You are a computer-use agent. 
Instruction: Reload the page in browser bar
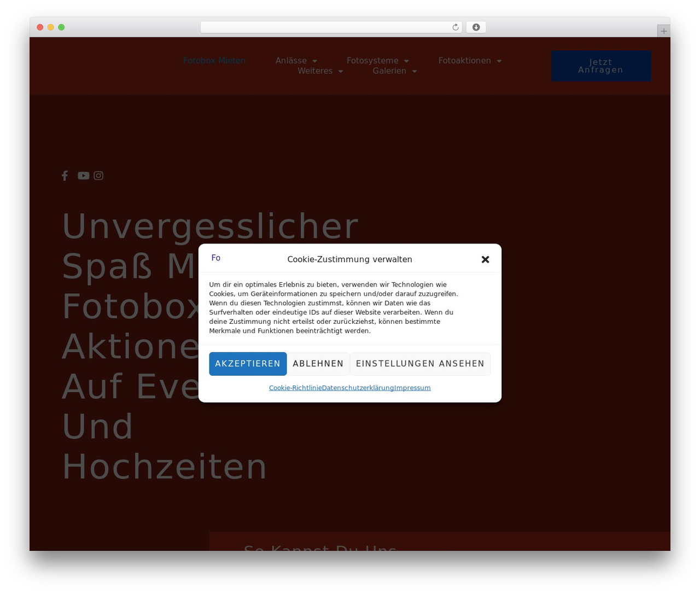pos(455,27)
